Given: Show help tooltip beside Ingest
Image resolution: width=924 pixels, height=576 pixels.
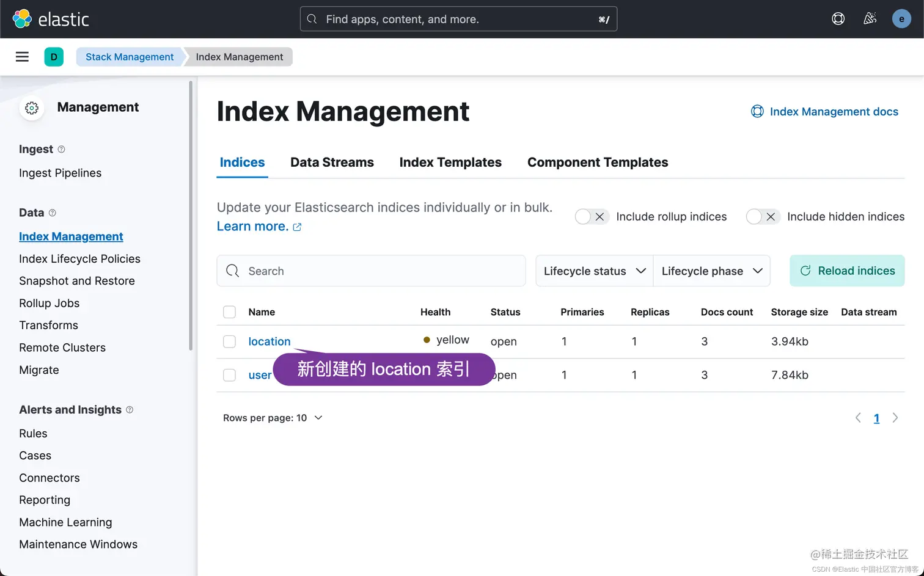Looking at the screenshot, I should coord(61,149).
